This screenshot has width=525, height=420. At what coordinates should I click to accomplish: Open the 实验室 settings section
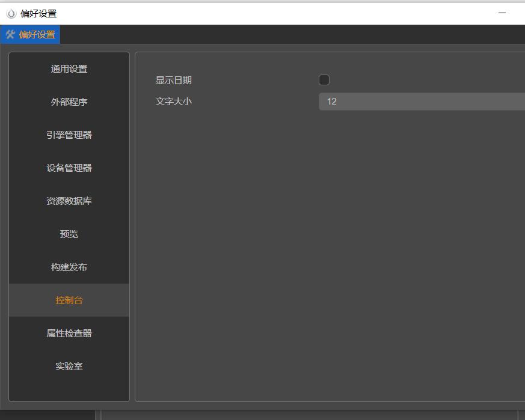pyautogui.click(x=69, y=366)
